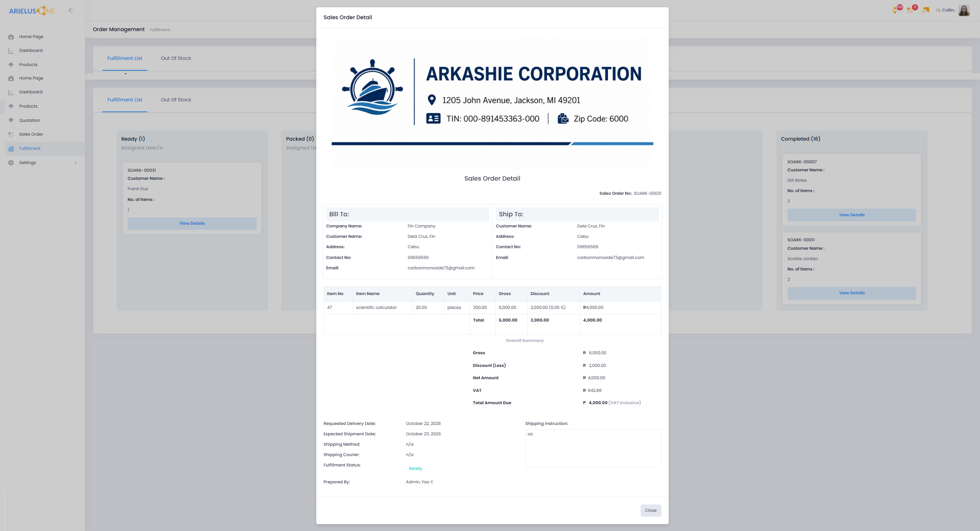
Task: Close the Sales Order Detail dialog
Action: click(x=651, y=510)
